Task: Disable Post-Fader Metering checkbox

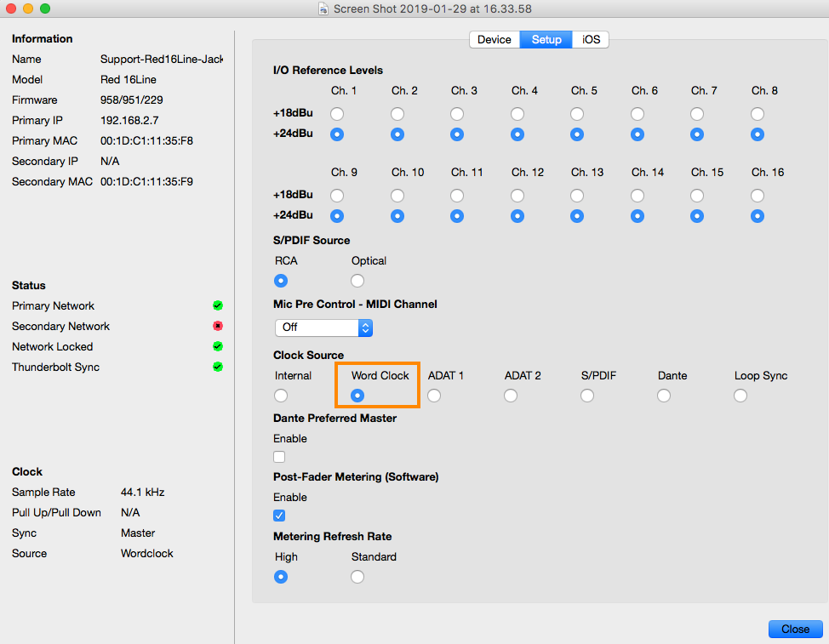Action: click(279, 516)
